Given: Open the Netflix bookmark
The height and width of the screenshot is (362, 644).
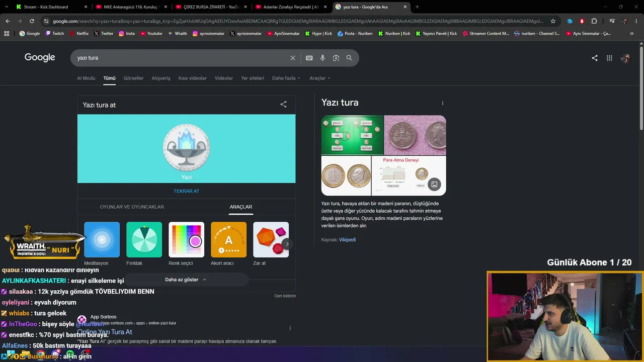Looking at the screenshot, I should tap(78, 34).
